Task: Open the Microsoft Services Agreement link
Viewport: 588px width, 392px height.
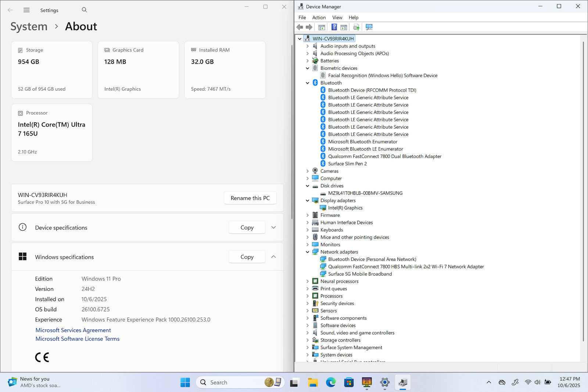Action: pos(73,330)
